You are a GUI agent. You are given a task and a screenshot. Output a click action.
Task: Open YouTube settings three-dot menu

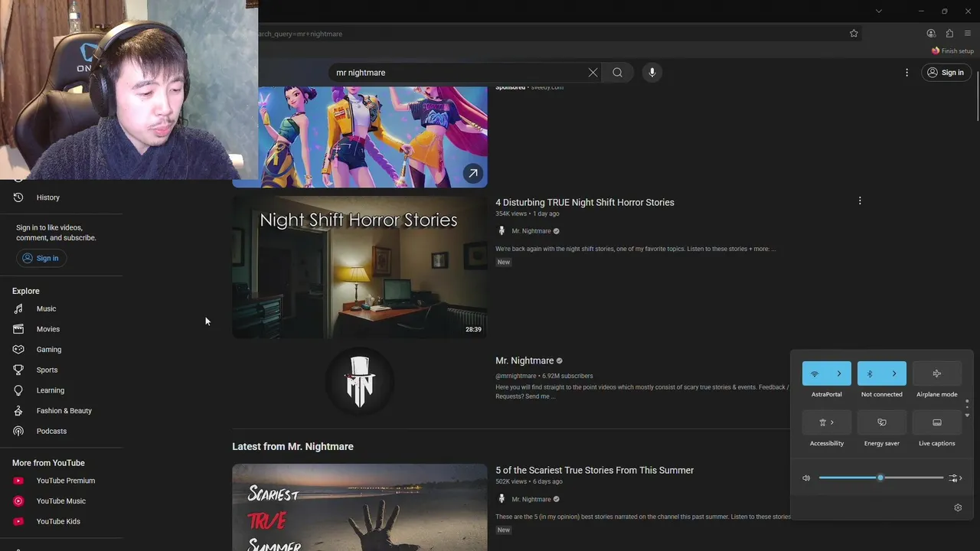click(x=907, y=73)
